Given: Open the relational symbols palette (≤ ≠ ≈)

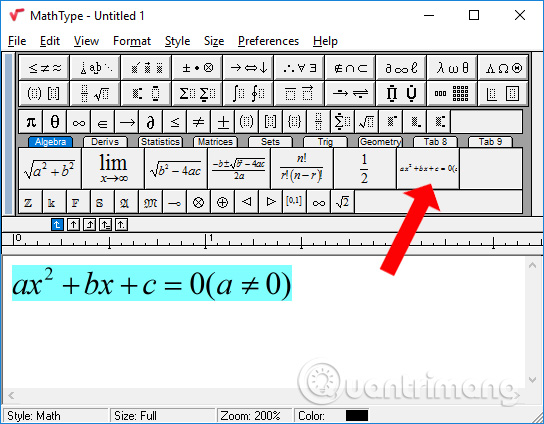Looking at the screenshot, I should click(x=44, y=67).
